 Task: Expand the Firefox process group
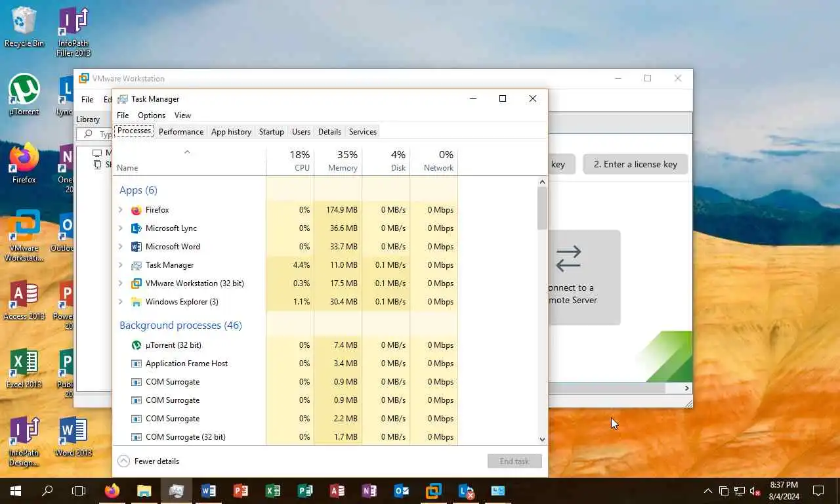coord(121,210)
